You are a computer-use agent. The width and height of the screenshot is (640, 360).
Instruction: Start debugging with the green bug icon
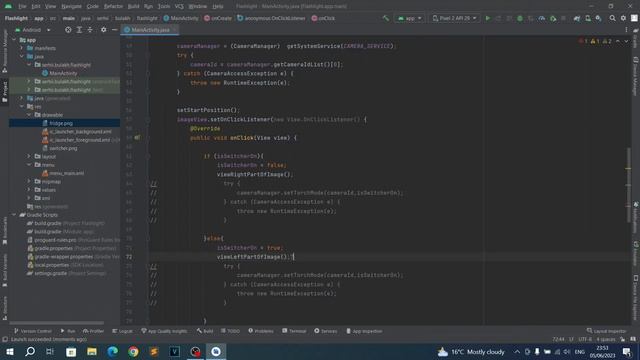tap(520, 18)
